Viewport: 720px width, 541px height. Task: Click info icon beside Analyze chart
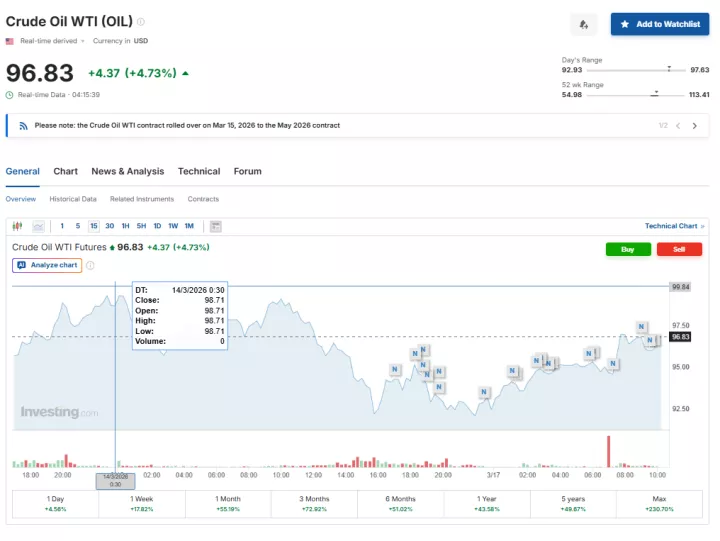(90, 265)
